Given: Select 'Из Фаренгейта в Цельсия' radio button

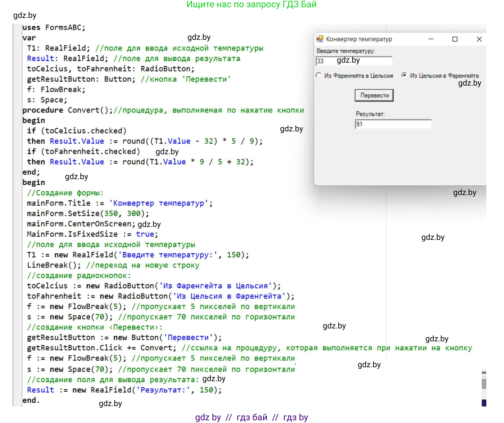Looking at the screenshot, I should pos(319,75).
